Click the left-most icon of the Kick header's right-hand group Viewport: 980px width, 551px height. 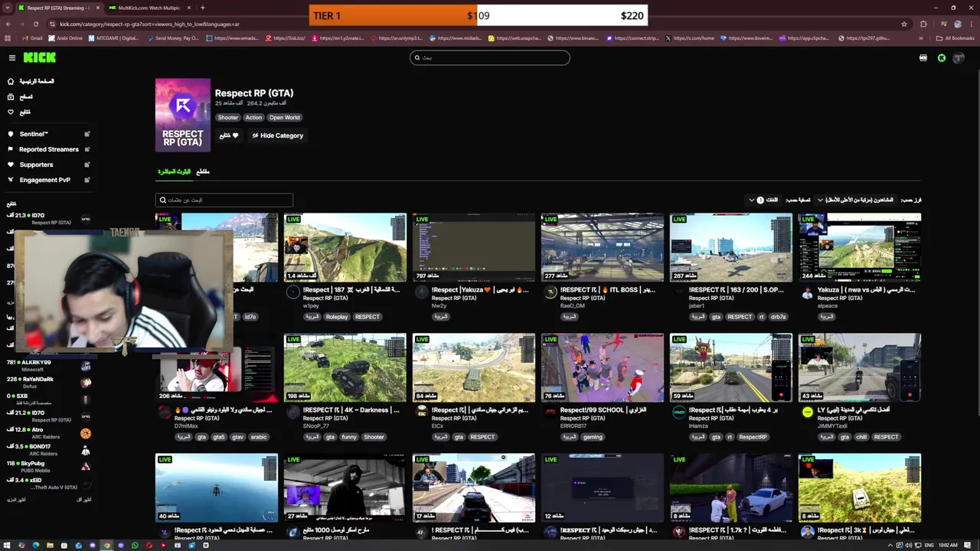(923, 57)
